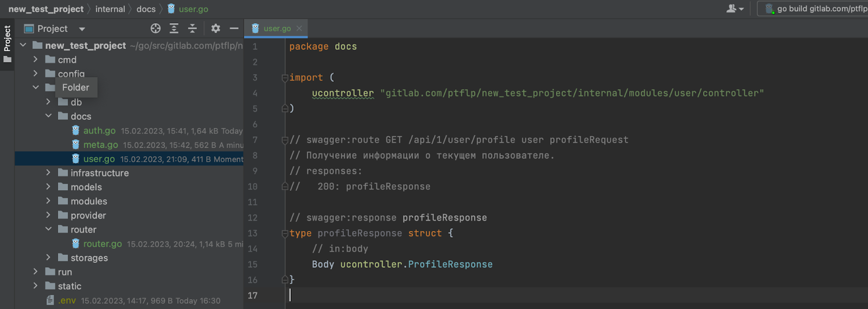Toggle the Project tool window sidebar button

click(x=7, y=43)
